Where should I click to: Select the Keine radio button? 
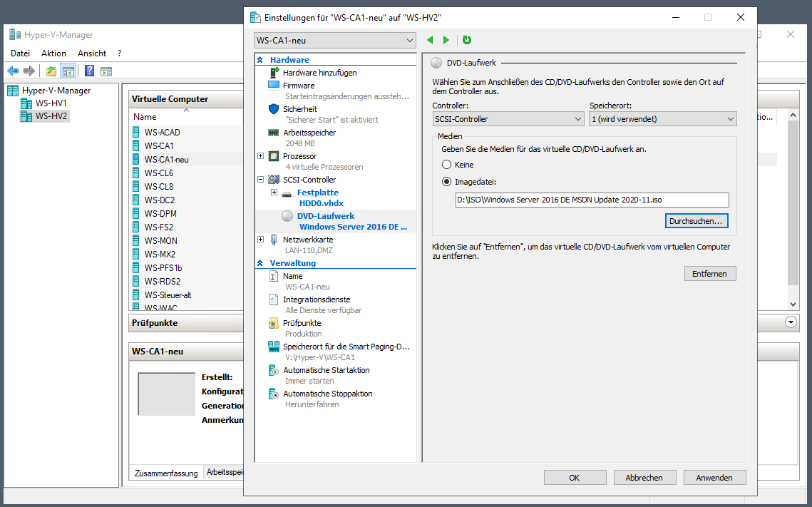coord(446,165)
